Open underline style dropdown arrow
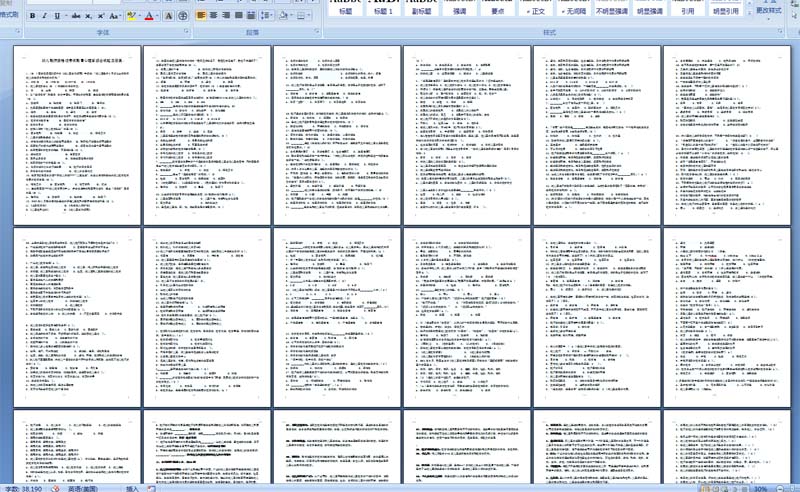Image resolution: width=800 pixels, height=492 pixels. pos(65,16)
